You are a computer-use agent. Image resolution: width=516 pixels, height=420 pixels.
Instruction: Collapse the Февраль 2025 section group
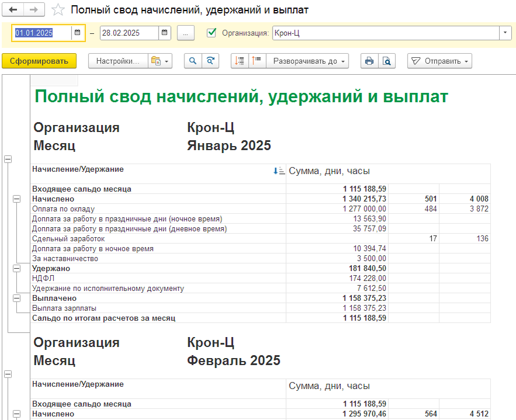tap(8, 374)
